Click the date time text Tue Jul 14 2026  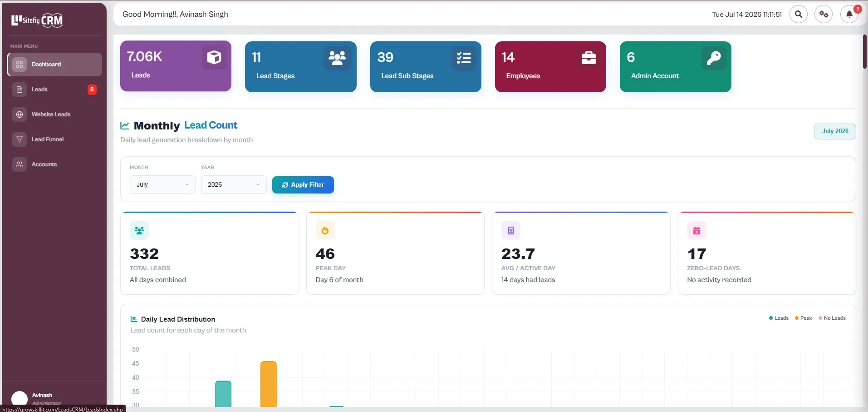pyautogui.click(x=747, y=15)
